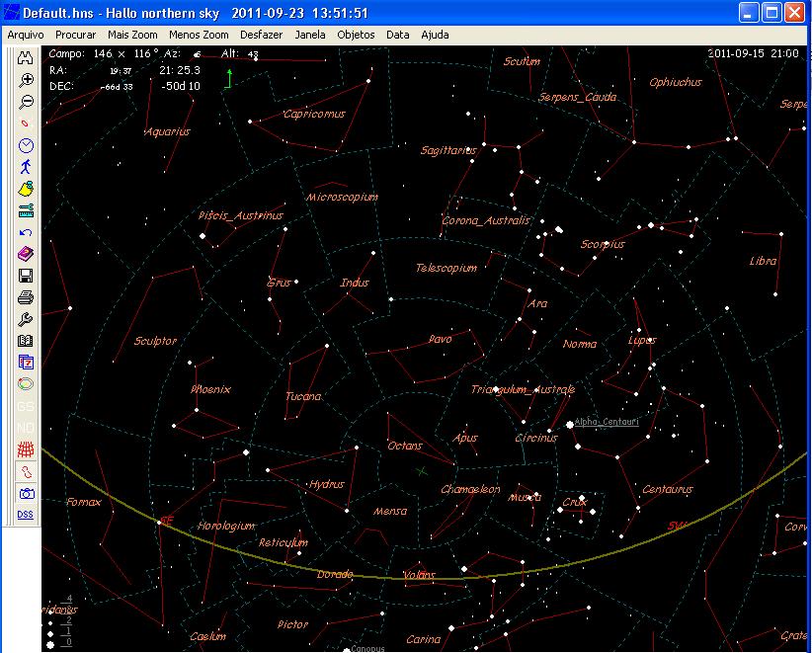Minimize the Hallo northern sky window
Viewport: 812px width, 653px height.
pyautogui.click(x=748, y=13)
